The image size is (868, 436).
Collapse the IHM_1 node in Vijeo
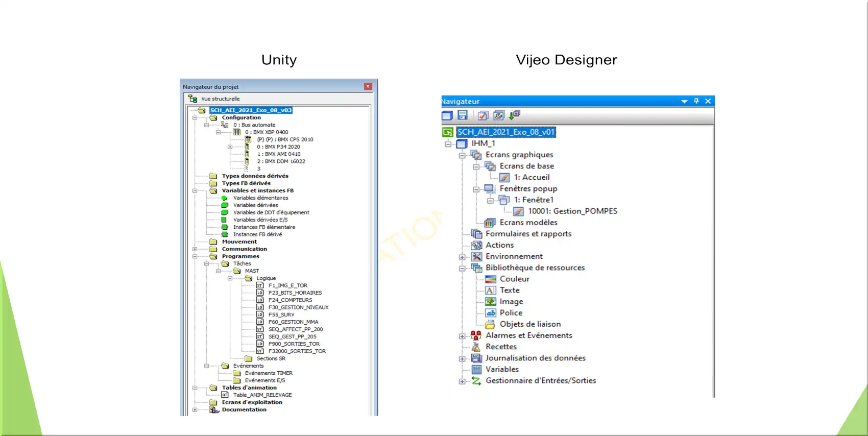[448, 144]
